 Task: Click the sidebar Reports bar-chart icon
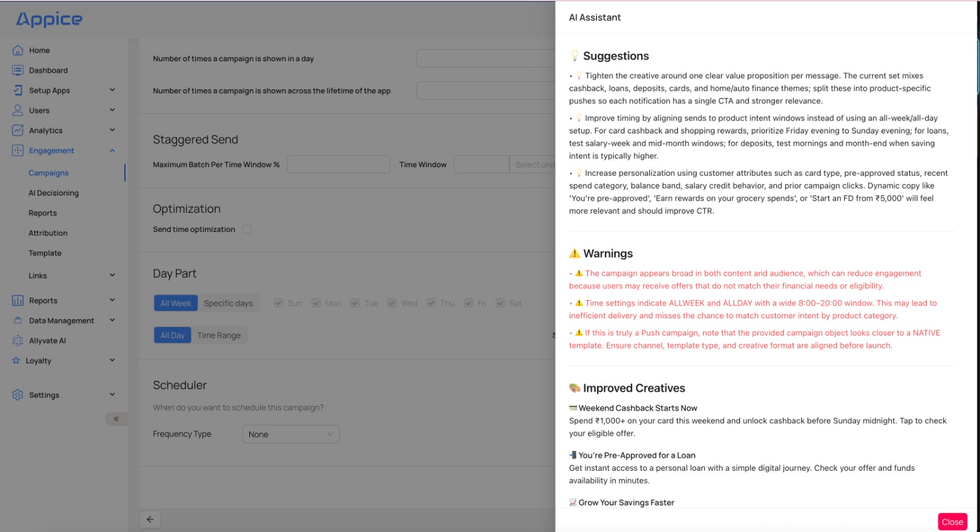pos(18,301)
